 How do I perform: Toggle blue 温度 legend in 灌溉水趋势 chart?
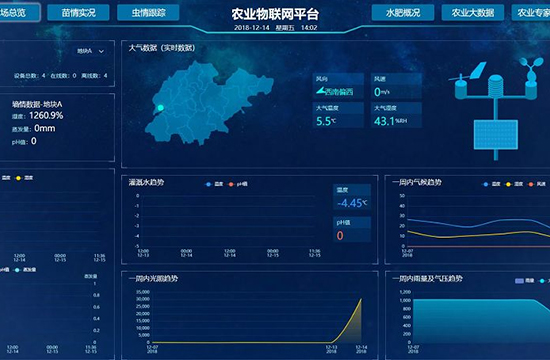coord(214,184)
